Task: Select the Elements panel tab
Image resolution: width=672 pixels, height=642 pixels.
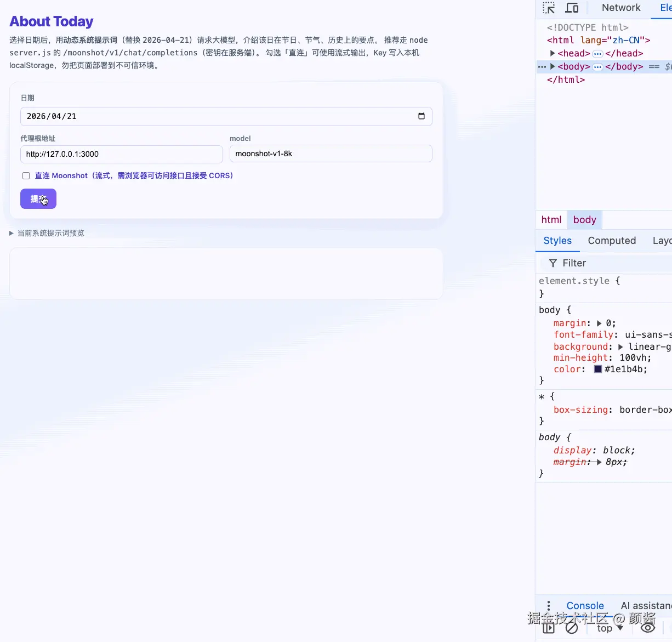Action: coord(665,8)
